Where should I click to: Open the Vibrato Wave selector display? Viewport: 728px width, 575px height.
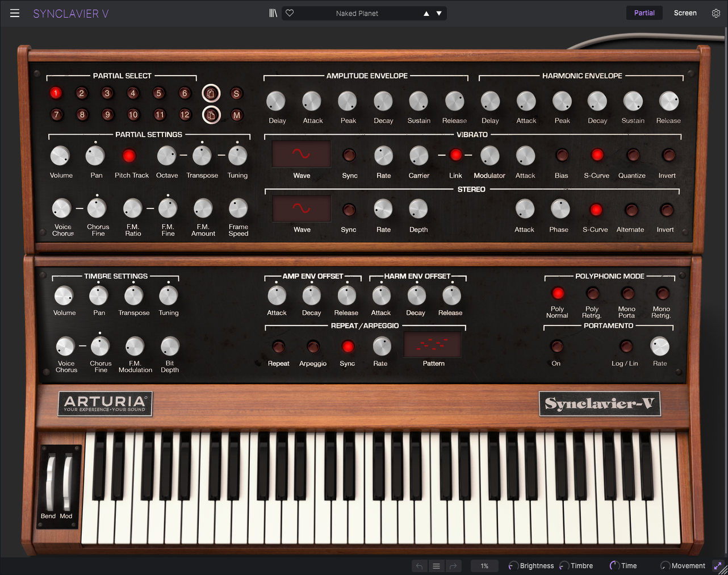(x=301, y=154)
